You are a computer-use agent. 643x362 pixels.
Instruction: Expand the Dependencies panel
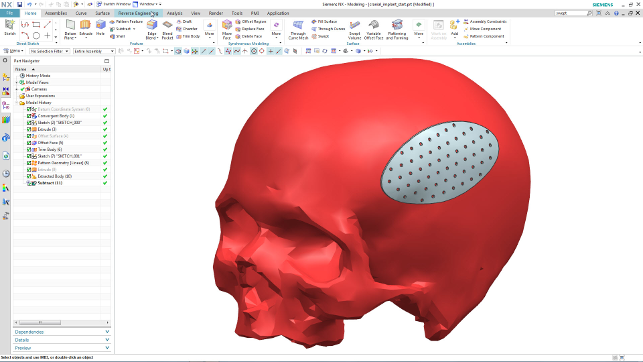pyautogui.click(x=62, y=332)
